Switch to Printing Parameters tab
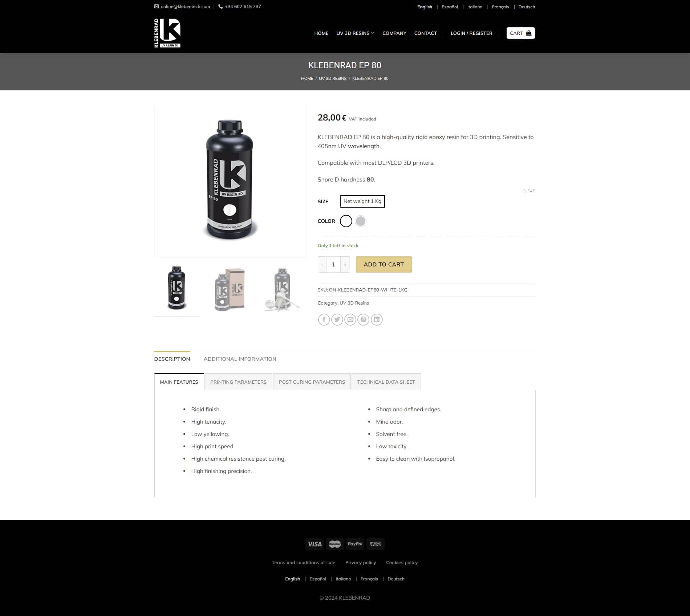The image size is (690, 616). tap(238, 382)
